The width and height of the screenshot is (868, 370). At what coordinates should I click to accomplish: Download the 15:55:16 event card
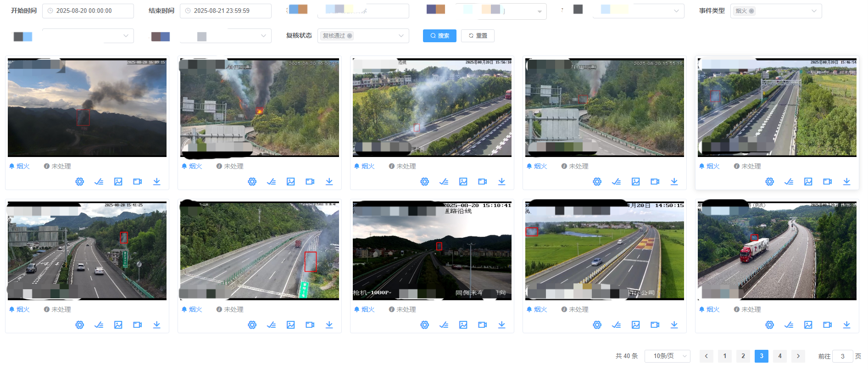[x=674, y=182]
